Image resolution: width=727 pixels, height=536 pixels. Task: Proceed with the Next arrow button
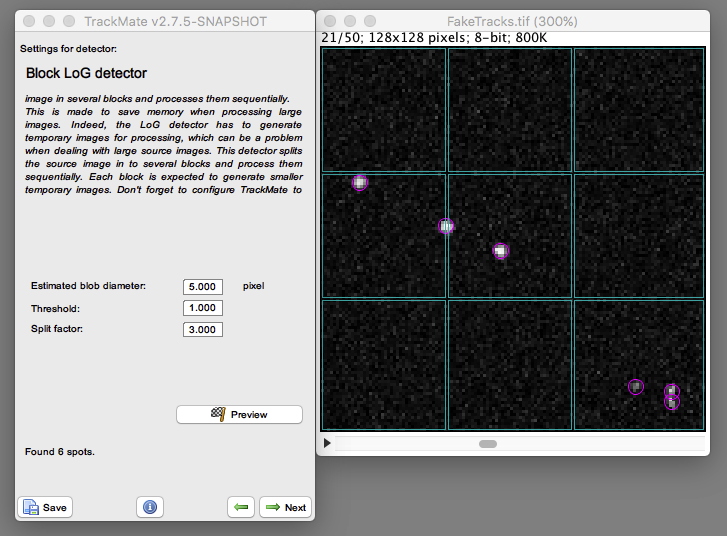coord(285,507)
